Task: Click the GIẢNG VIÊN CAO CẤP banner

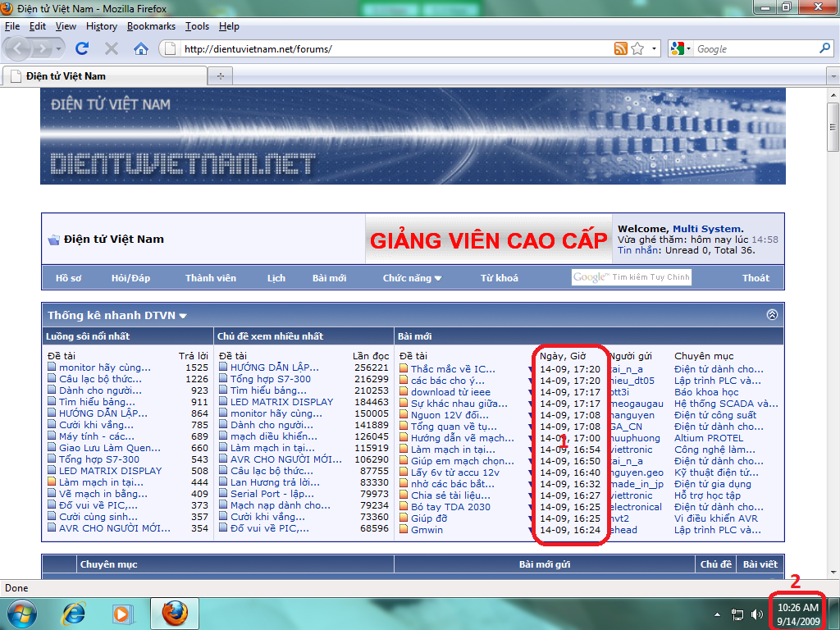Action: [489, 240]
